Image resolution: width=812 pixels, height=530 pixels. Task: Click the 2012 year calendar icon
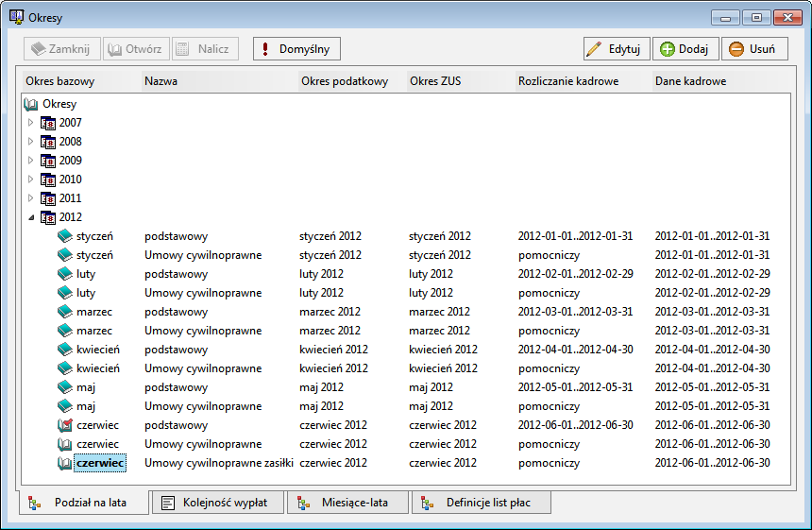point(48,217)
